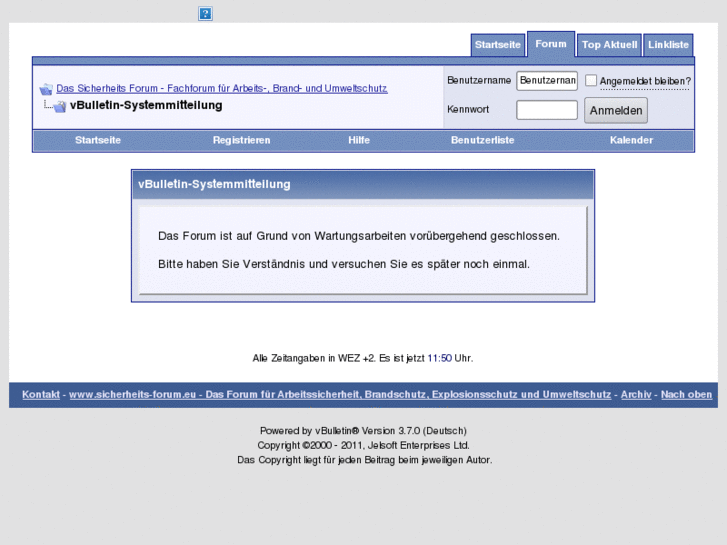Open the Kontakt footer link
The width and height of the screenshot is (727, 545).
pos(41,394)
